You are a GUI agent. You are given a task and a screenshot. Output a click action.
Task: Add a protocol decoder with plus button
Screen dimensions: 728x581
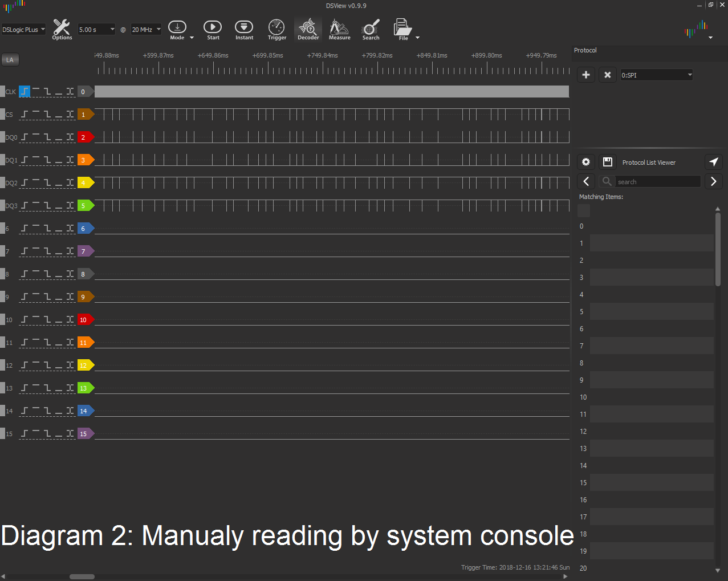[586, 75]
